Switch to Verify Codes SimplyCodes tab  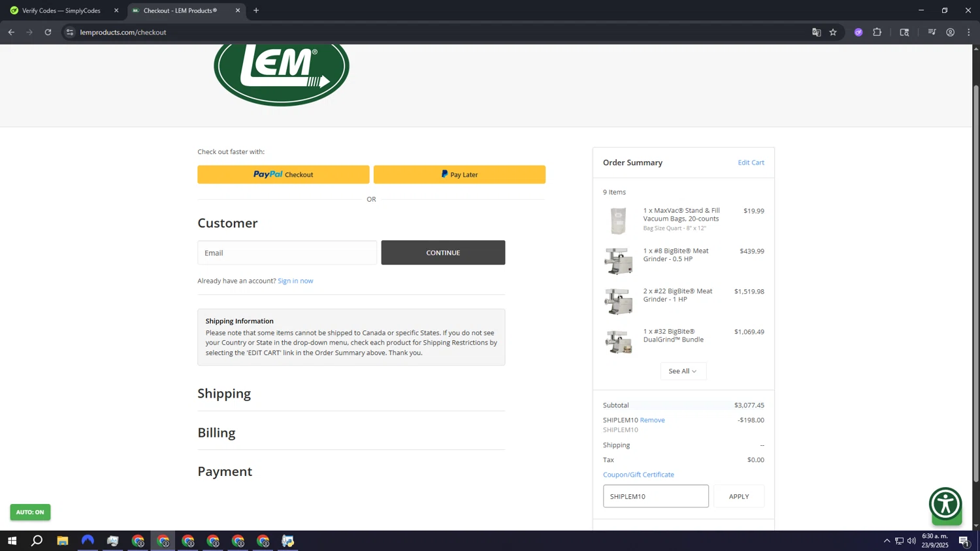[x=62, y=10]
